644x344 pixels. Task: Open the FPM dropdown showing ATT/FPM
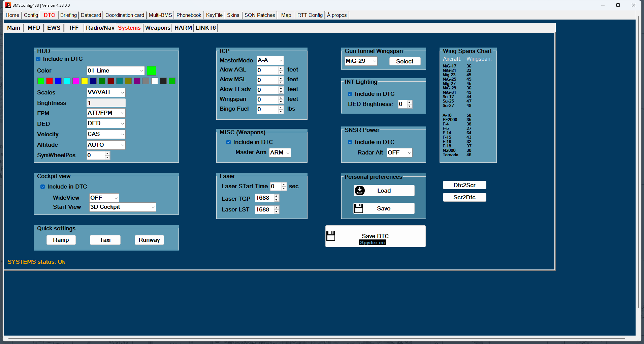pyautogui.click(x=106, y=113)
